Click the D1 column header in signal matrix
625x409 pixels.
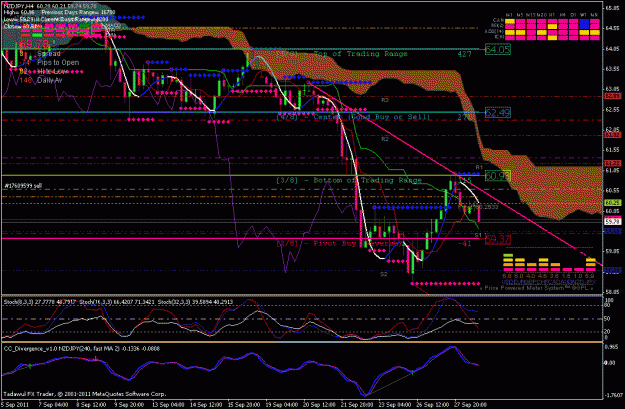[573, 15]
